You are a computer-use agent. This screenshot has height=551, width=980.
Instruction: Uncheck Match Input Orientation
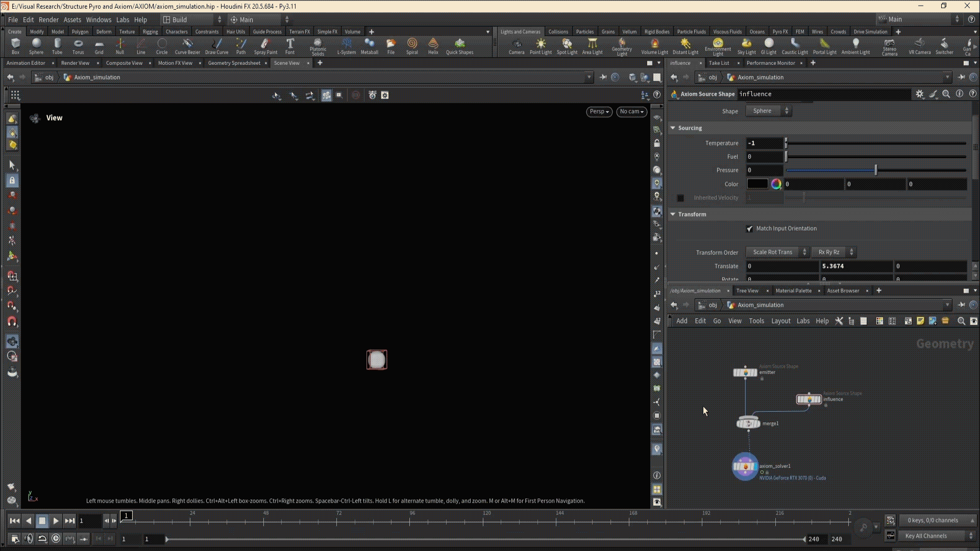pos(750,229)
